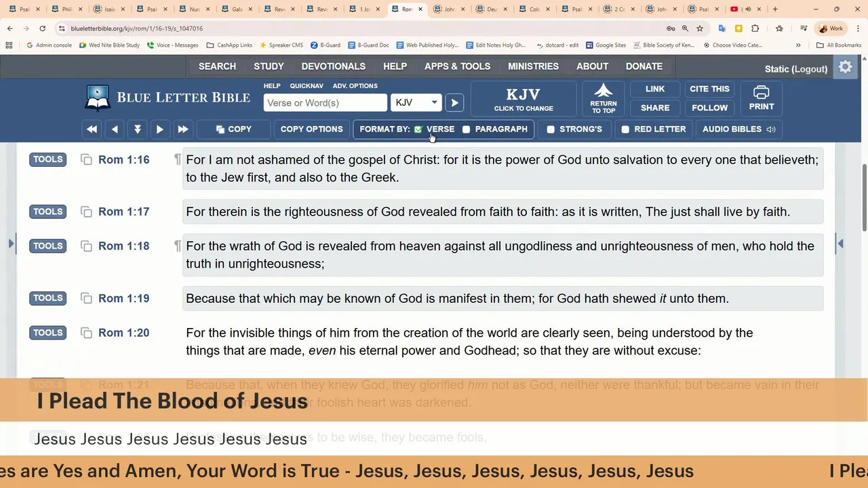The image size is (868, 488).
Task: Click Static (Logout) link
Action: click(x=795, y=69)
